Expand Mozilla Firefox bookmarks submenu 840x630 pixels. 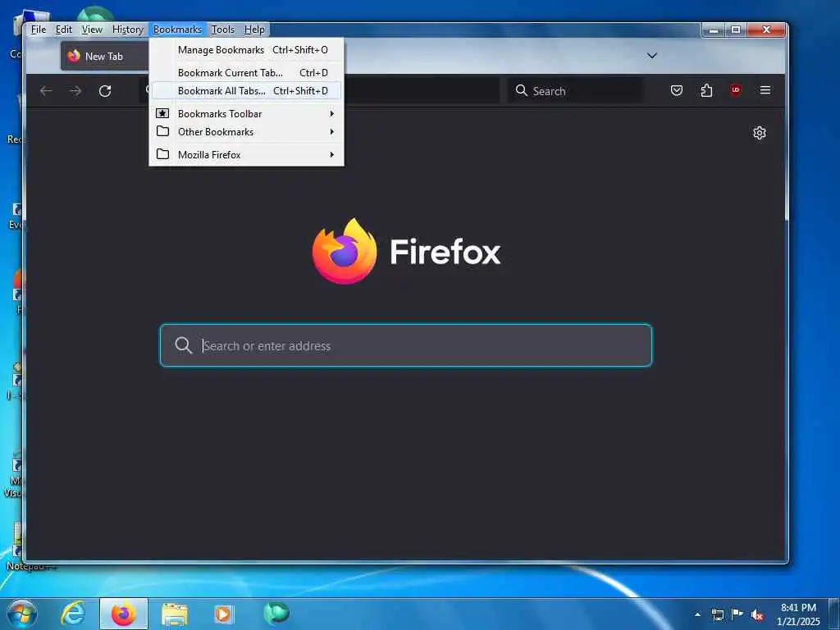click(x=332, y=155)
